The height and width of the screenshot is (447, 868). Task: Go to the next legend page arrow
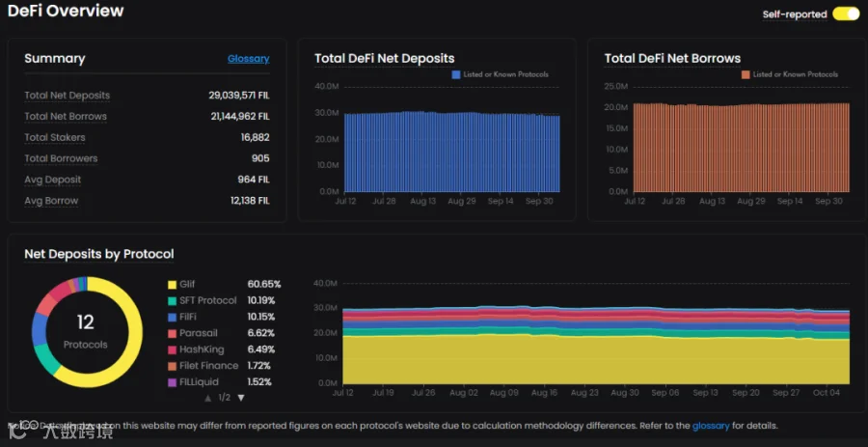[241, 398]
